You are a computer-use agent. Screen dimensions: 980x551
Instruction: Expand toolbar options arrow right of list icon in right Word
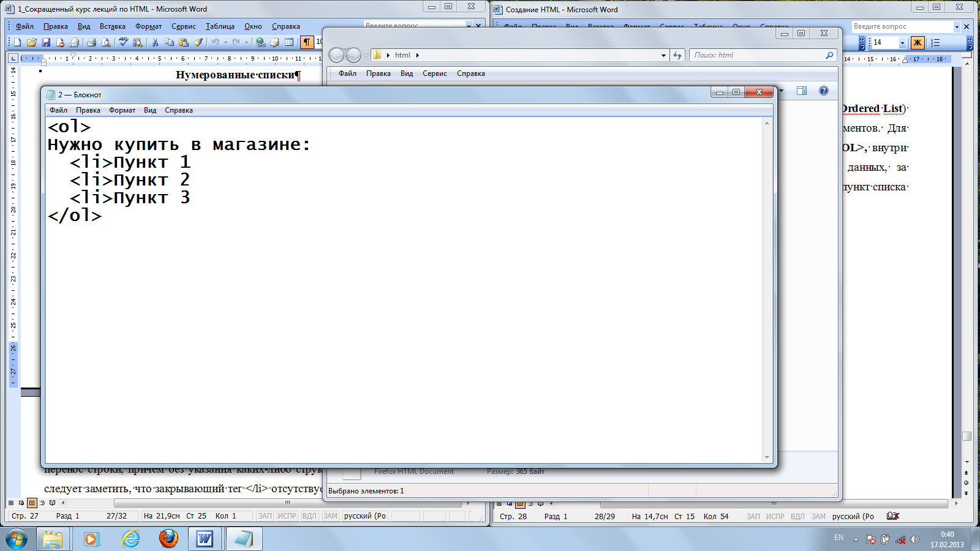969,42
